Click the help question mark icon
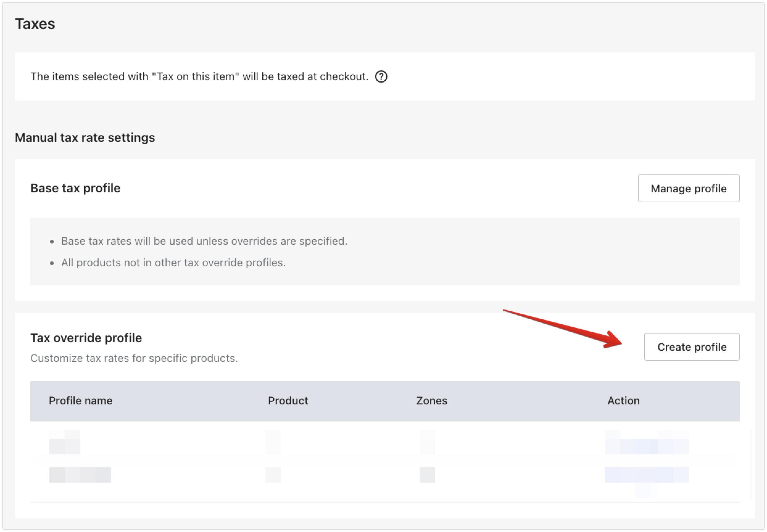The image size is (767, 532). (381, 77)
